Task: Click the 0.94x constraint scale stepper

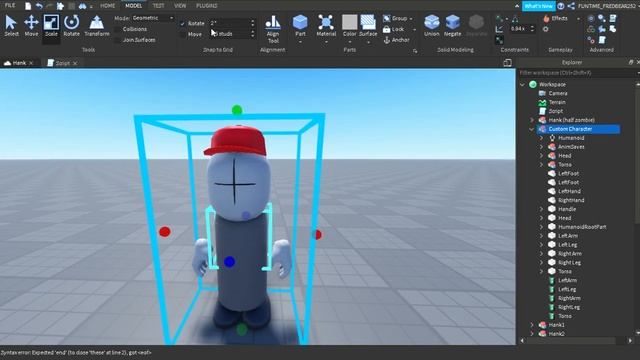Action: [532, 29]
